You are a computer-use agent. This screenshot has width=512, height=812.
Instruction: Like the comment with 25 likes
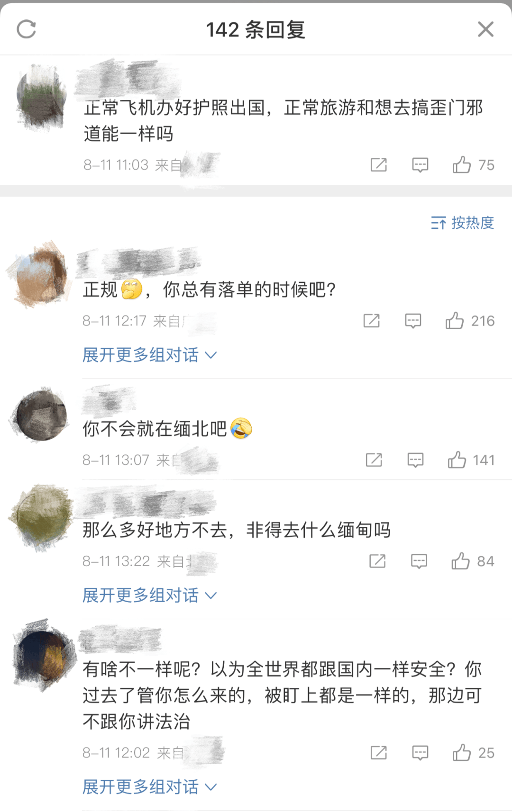(x=473, y=753)
